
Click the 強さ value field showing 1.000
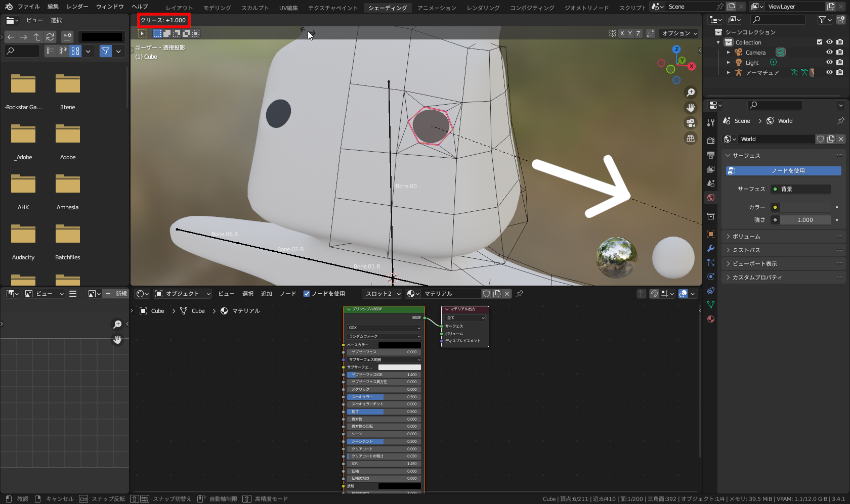[x=805, y=220]
